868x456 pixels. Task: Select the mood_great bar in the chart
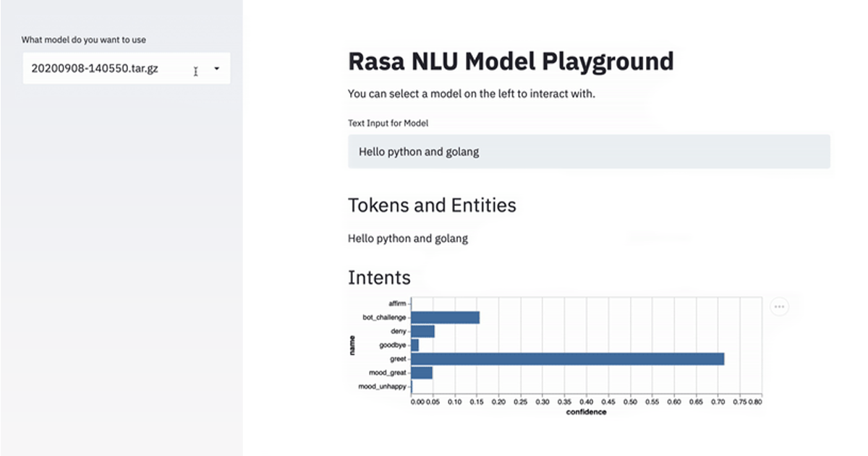[x=422, y=373]
